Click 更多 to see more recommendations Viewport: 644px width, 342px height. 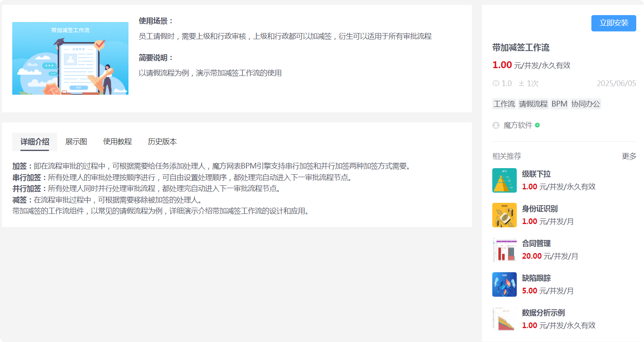click(x=629, y=156)
